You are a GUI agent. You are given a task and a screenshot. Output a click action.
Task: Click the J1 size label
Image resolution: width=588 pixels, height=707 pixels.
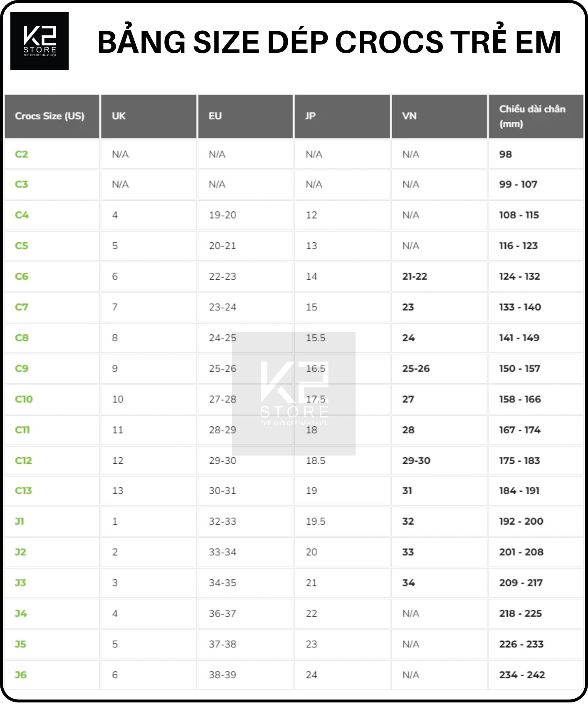20,521
